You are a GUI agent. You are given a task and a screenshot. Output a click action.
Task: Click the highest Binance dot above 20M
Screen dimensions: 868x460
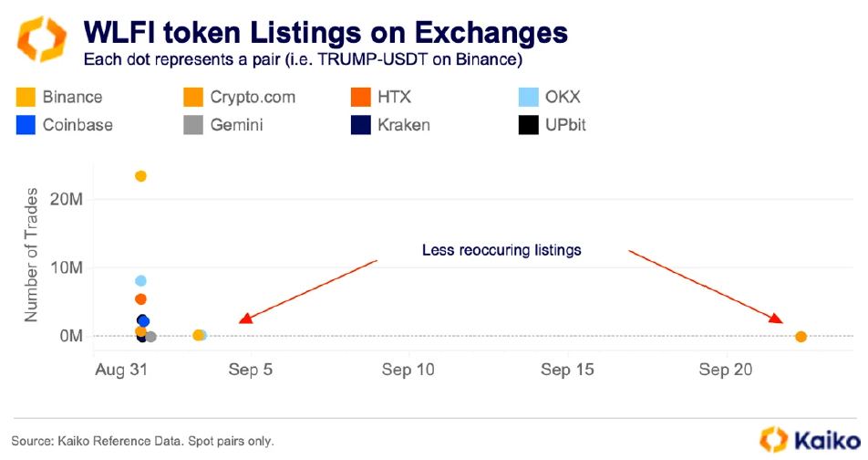140,176
